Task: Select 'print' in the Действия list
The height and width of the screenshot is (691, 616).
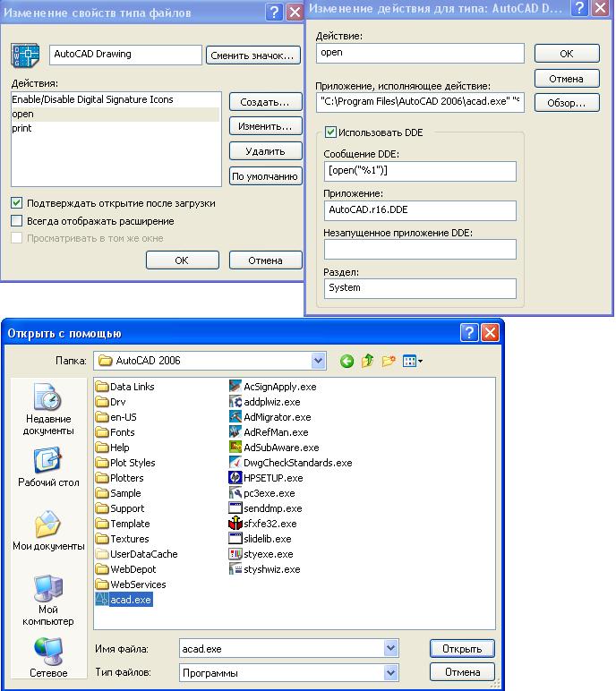Action: tap(115, 128)
